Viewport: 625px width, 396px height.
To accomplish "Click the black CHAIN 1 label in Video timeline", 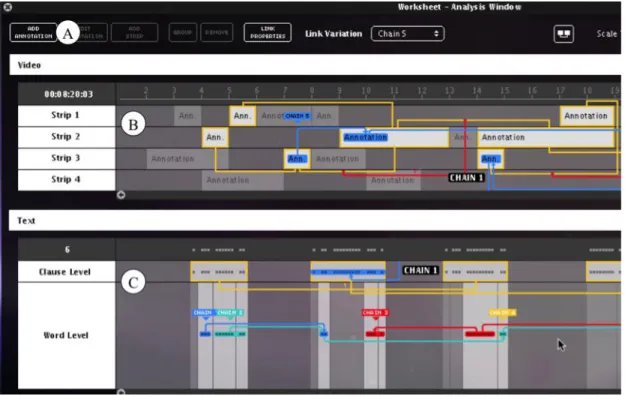I will pyautogui.click(x=466, y=177).
